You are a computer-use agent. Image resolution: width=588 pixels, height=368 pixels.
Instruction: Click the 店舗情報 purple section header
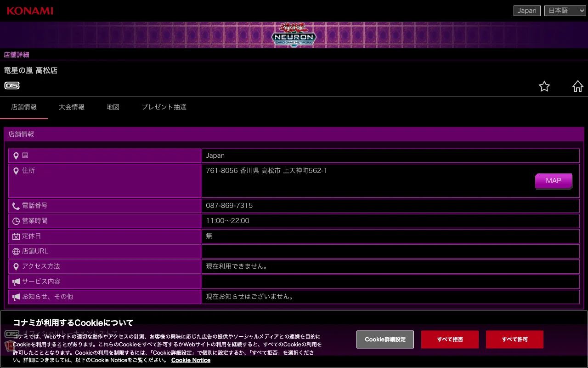[x=294, y=134]
